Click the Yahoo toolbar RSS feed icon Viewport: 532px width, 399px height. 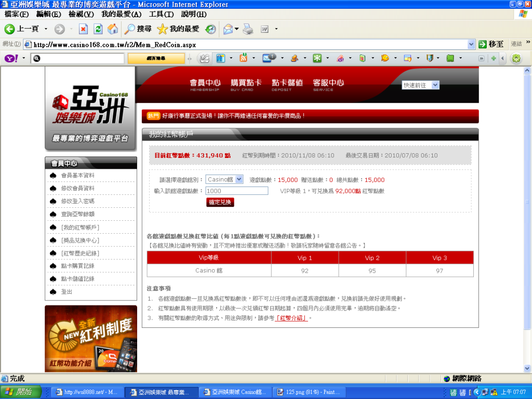coord(243,59)
